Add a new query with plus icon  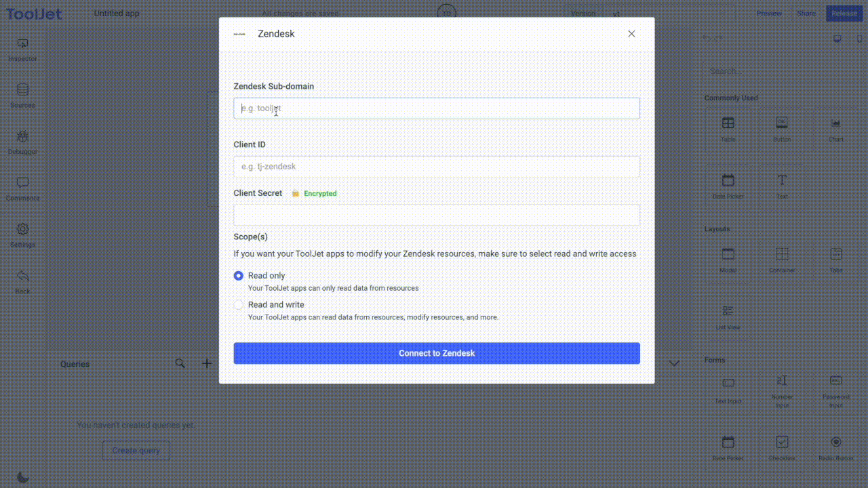click(207, 363)
